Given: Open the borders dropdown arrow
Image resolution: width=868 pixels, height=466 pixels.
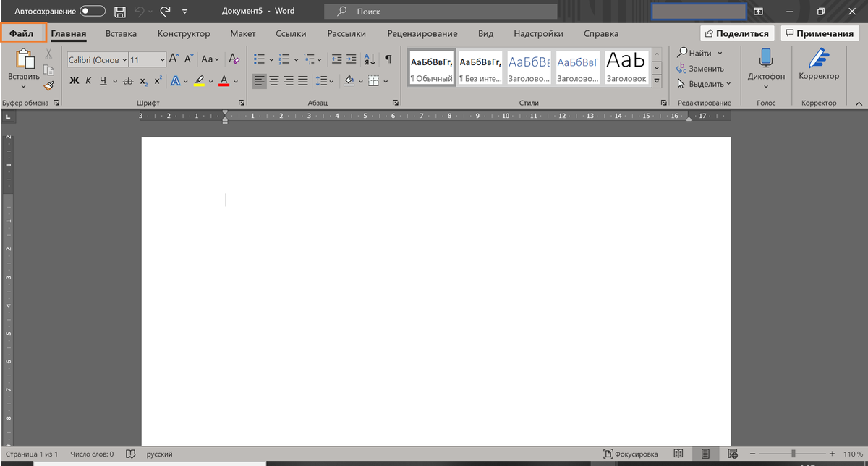Looking at the screenshot, I should tap(386, 81).
